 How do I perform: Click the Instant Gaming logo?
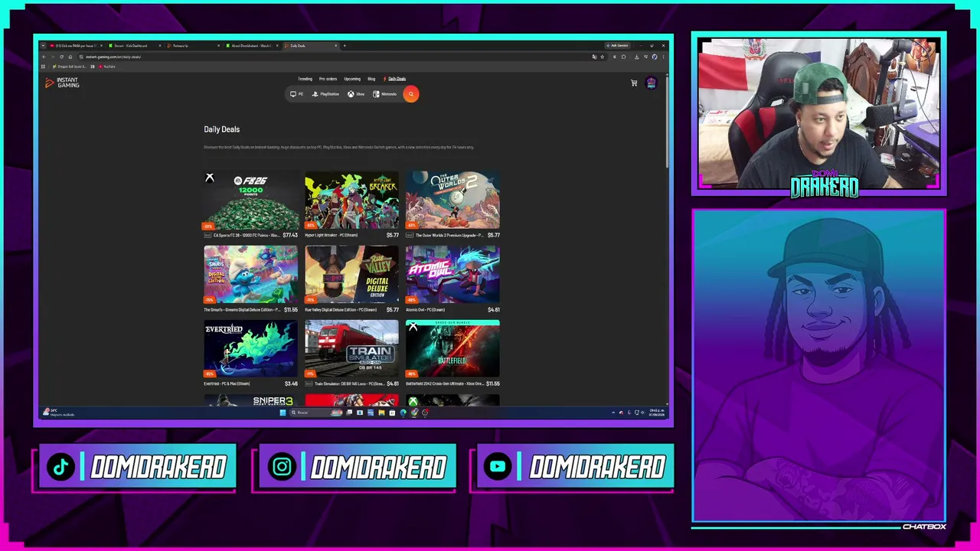62,83
